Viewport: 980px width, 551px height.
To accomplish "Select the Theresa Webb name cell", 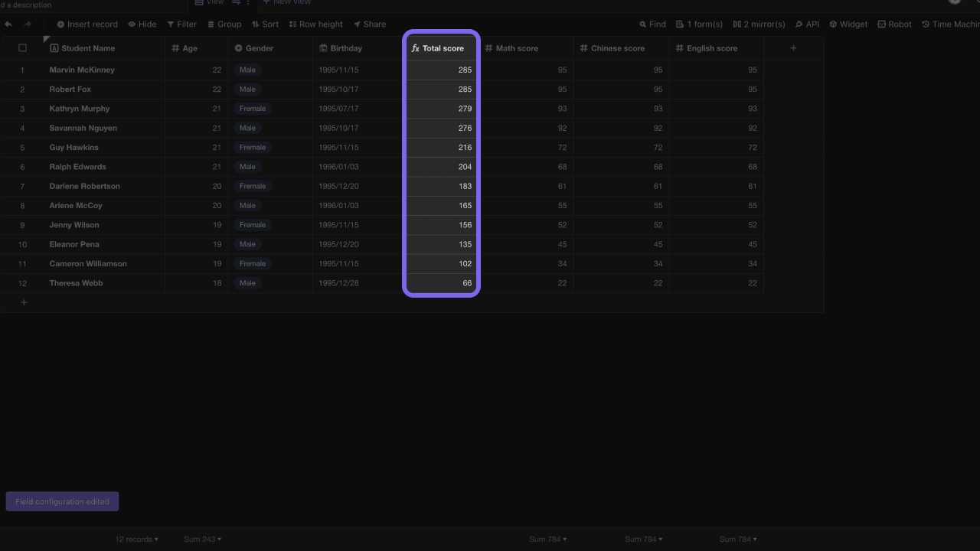I will pos(104,283).
